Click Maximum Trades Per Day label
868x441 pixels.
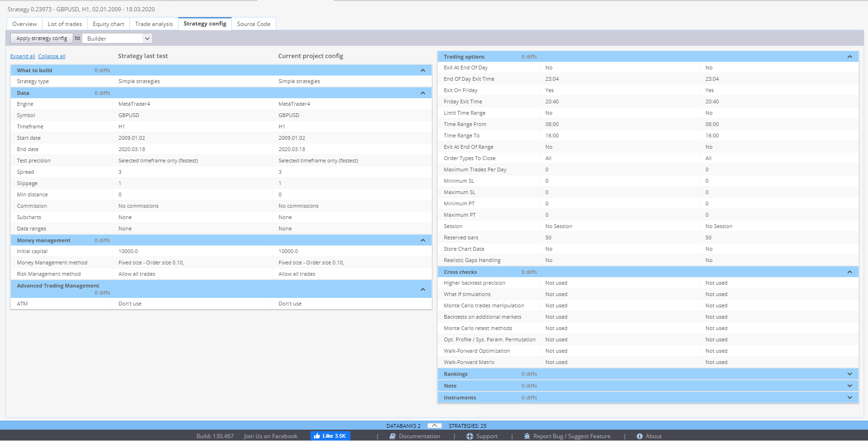(475, 170)
